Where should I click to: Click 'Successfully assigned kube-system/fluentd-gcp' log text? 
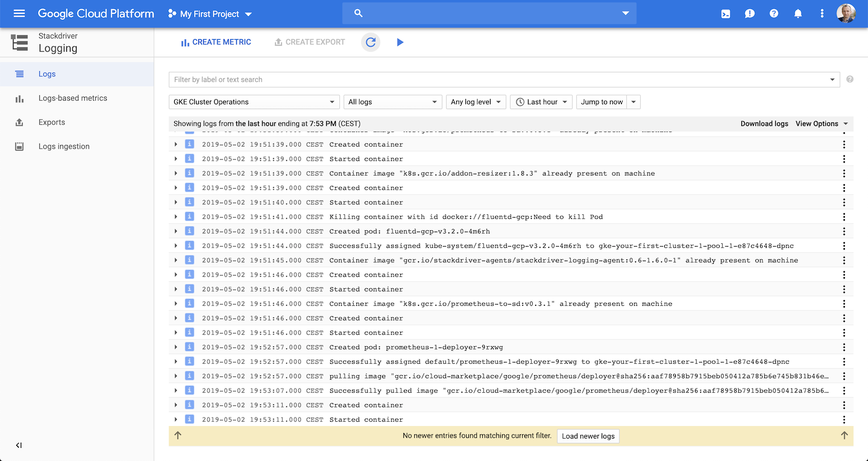[561, 246]
